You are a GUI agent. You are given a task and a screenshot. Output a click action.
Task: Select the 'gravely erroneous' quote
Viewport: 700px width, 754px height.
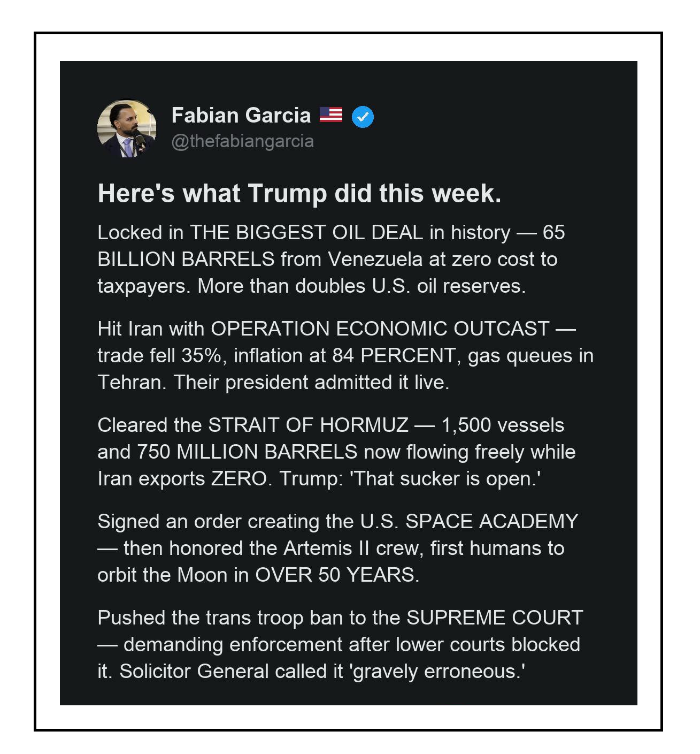click(x=438, y=671)
